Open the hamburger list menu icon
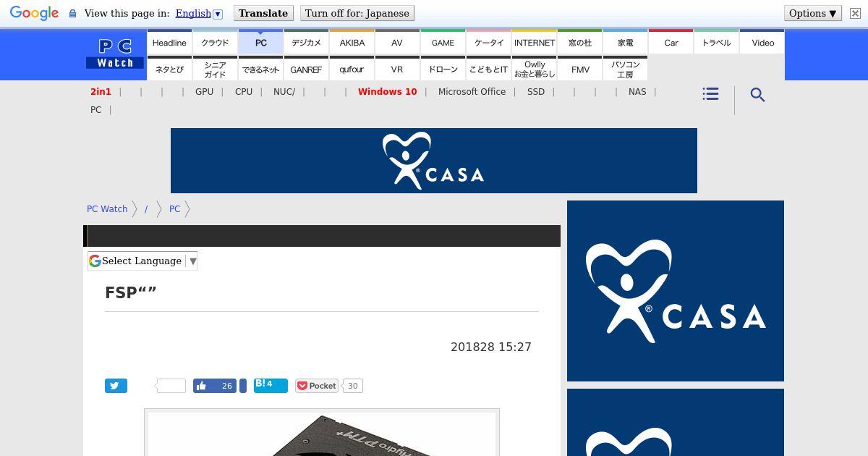This screenshot has height=456, width=868. pyautogui.click(x=710, y=94)
